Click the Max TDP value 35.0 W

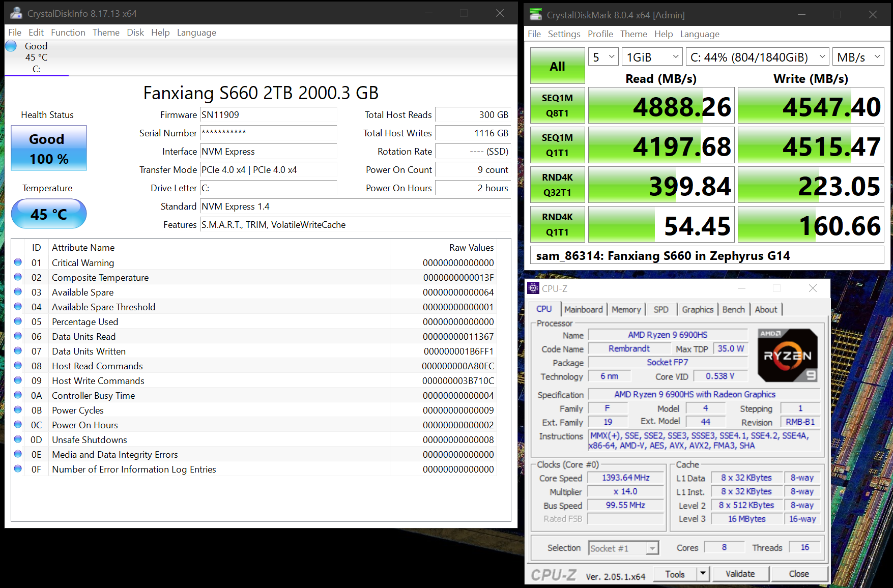(731, 348)
